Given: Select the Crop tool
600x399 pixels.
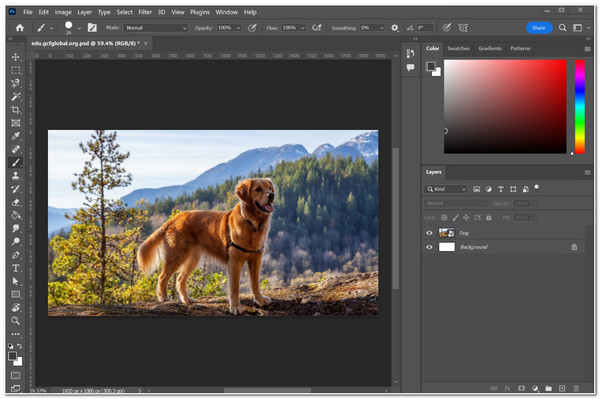Looking at the screenshot, I should click(16, 110).
